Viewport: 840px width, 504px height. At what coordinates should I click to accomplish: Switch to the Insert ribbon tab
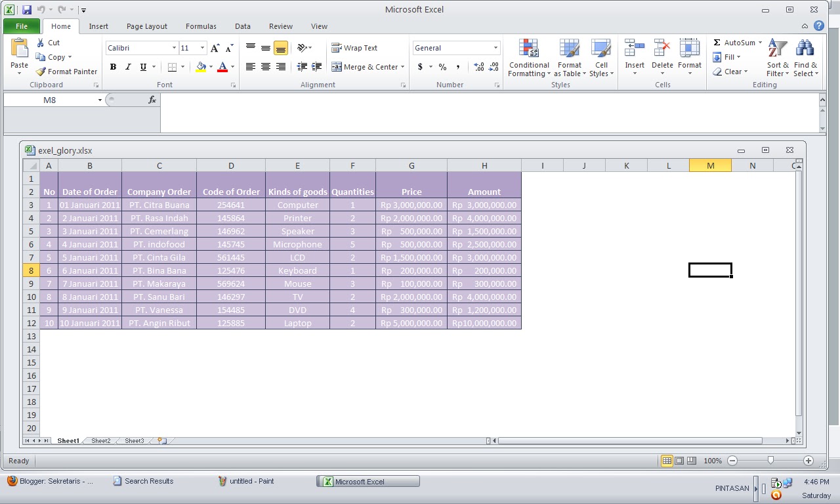[x=98, y=26]
